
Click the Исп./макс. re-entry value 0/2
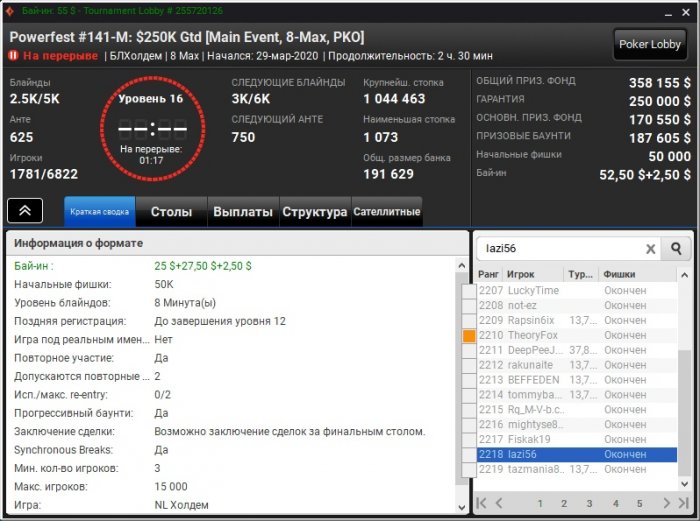162,395
